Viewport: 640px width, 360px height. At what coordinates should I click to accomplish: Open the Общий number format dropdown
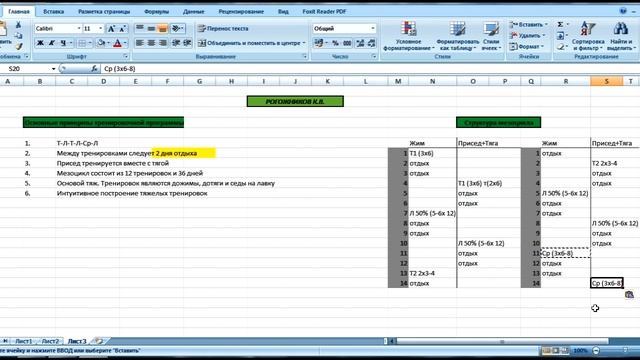click(x=373, y=29)
